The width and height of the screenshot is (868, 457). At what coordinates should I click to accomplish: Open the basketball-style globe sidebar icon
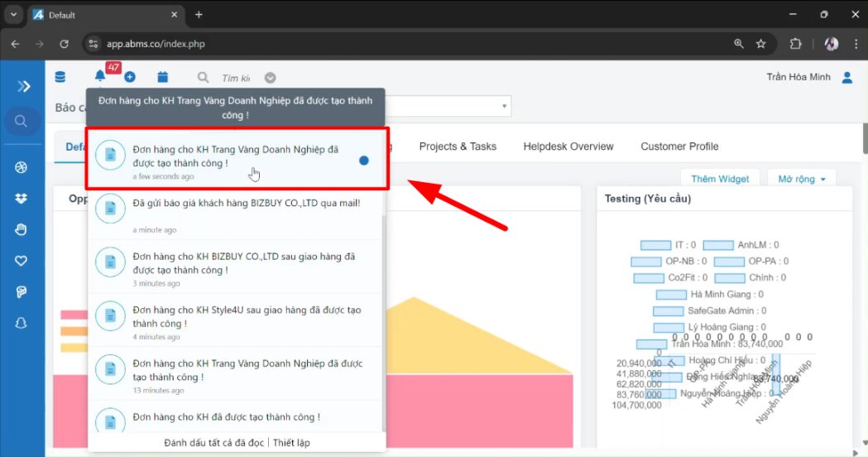coord(21,167)
